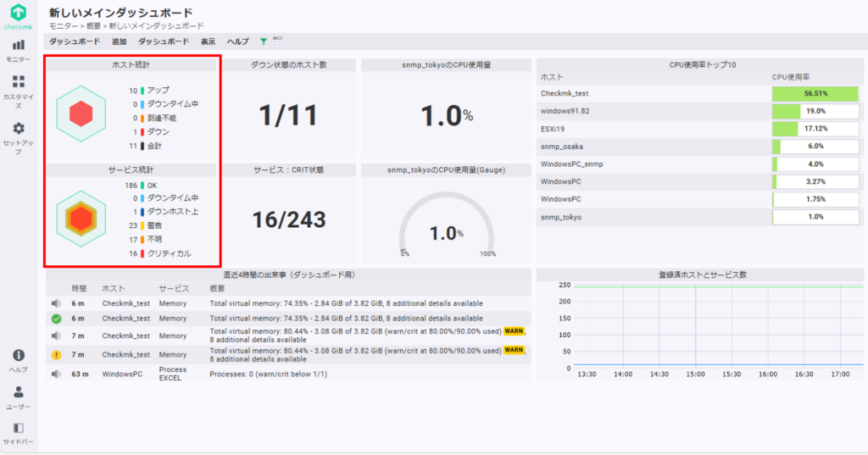Screen dimensions: 868x455
Task: Click the 1/11 down hosts value
Action: [288, 115]
